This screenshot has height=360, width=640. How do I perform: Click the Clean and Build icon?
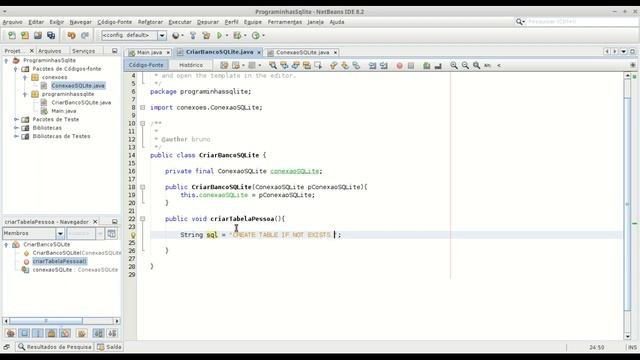coord(206,36)
